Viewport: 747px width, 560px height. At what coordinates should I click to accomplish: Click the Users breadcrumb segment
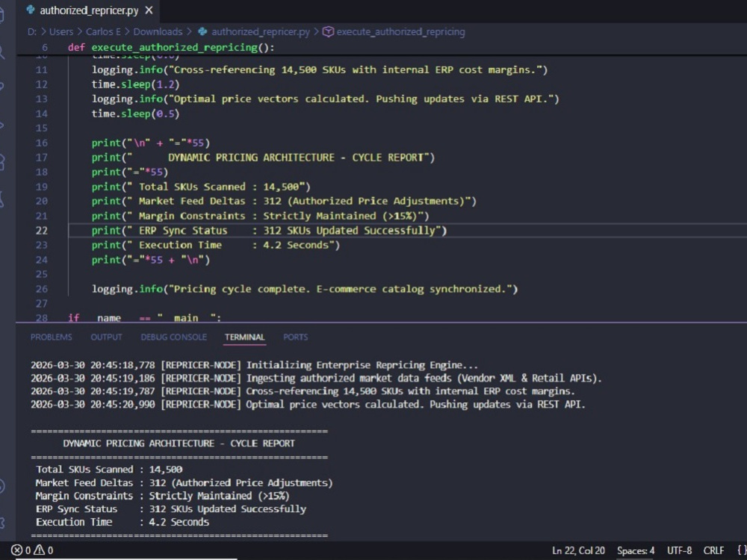pos(61,32)
